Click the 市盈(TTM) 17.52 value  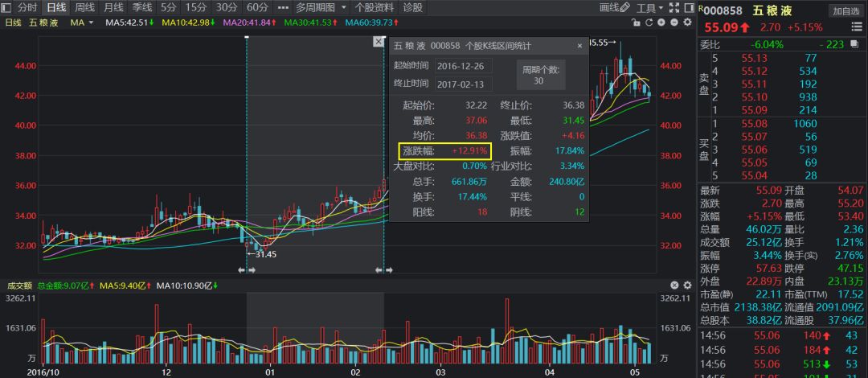click(851, 294)
